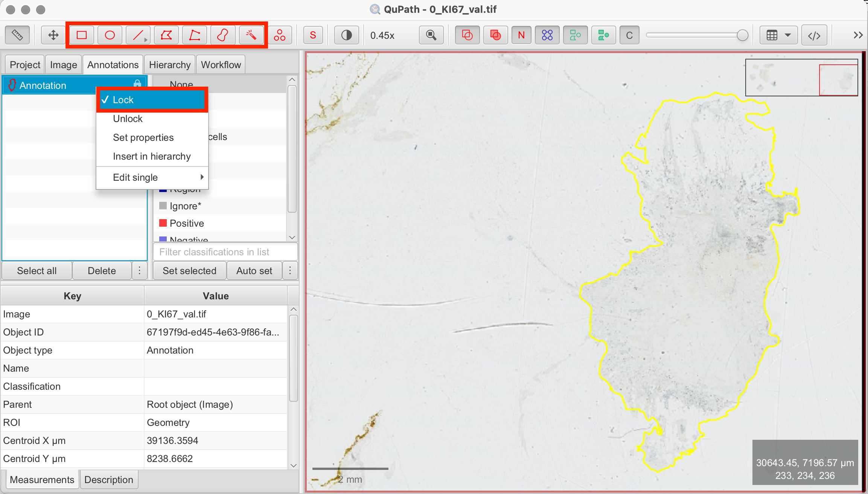Image resolution: width=868 pixels, height=494 pixels.
Task: Open Brightness and Contrast dialog
Action: 346,35
